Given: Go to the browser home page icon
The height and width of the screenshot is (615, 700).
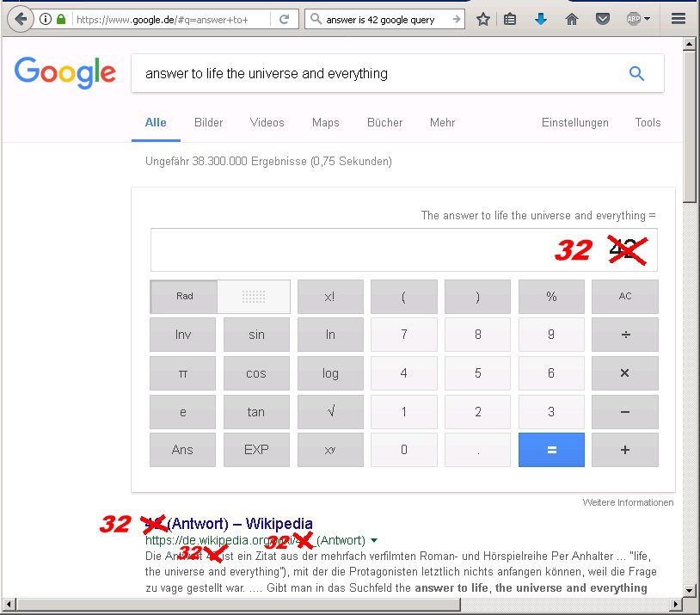Looking at the screenshot, I should [x=571, y=19].
